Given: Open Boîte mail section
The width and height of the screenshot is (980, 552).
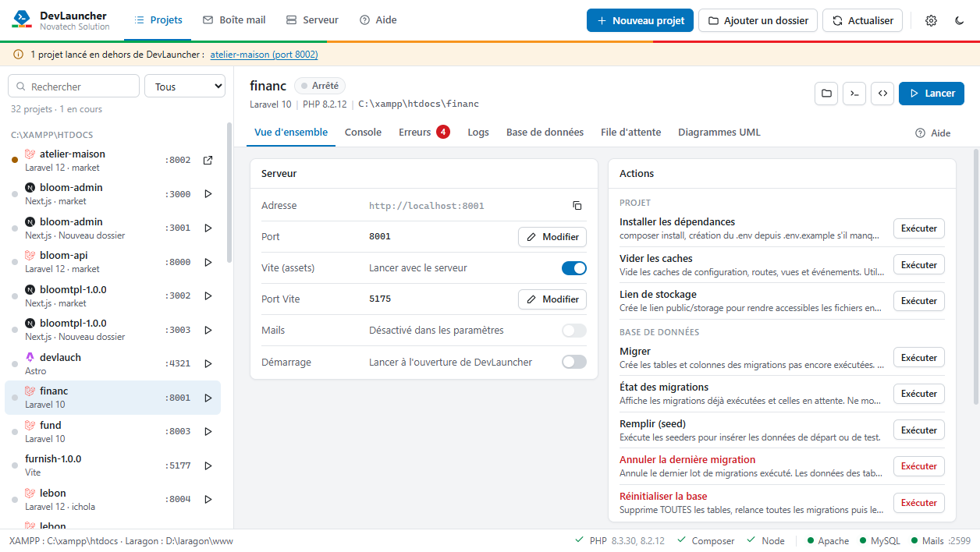Looking at the screenshot, I should click(234, 20).
